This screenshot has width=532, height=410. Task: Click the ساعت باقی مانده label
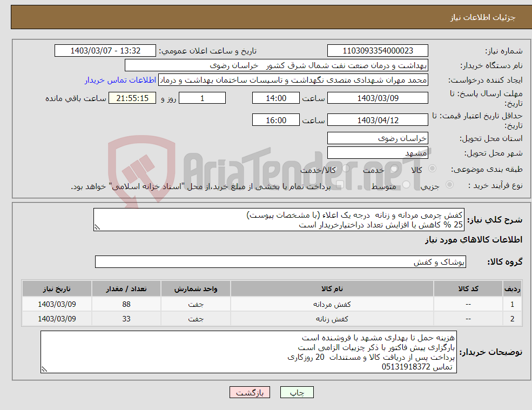[x=76, y=98]
